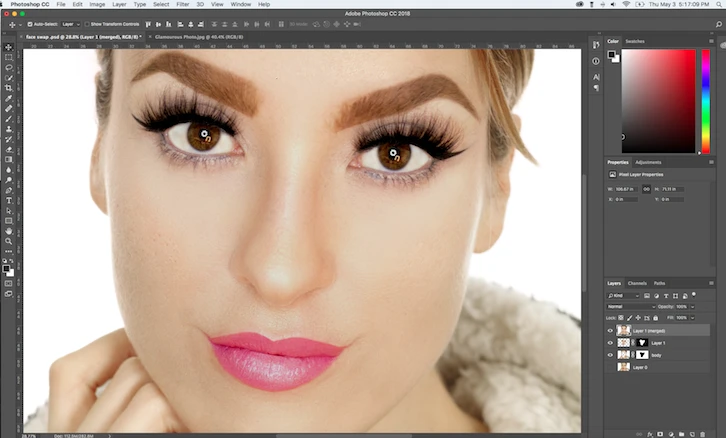The image size is (726, 438).
Task: Select the Hand tool
Action: click(8, 231)
